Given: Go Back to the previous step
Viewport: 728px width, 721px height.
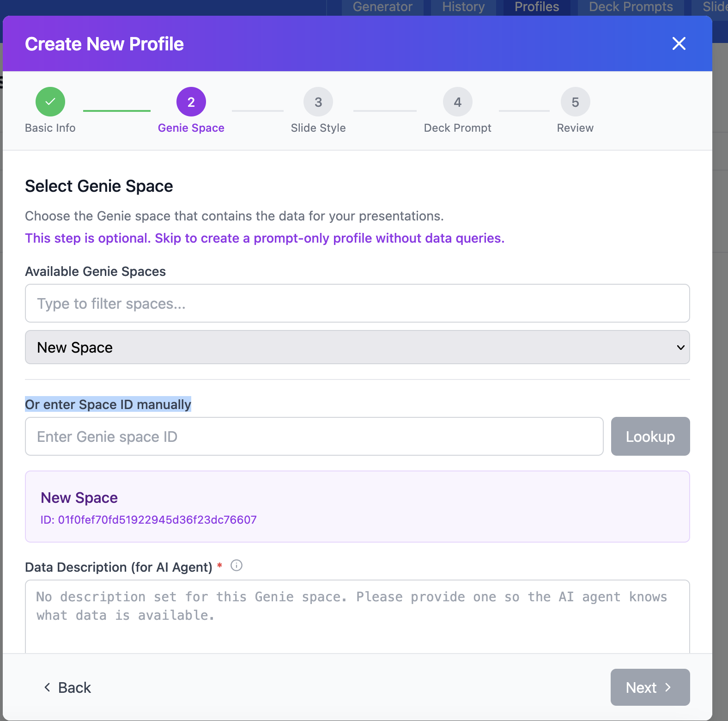Looking at the screenshot, I should tap(67, 687).
